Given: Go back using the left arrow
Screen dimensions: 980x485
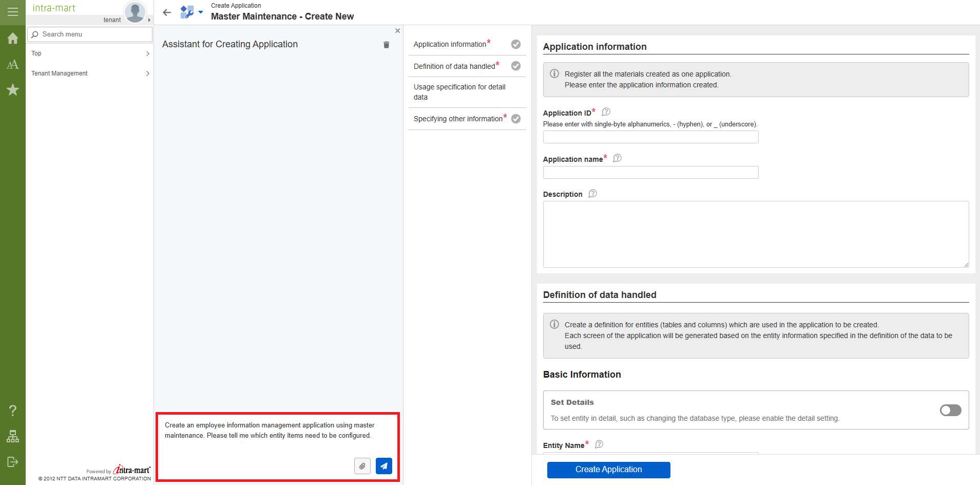Looking at the screenshot, I should click(x=167, y=12).
